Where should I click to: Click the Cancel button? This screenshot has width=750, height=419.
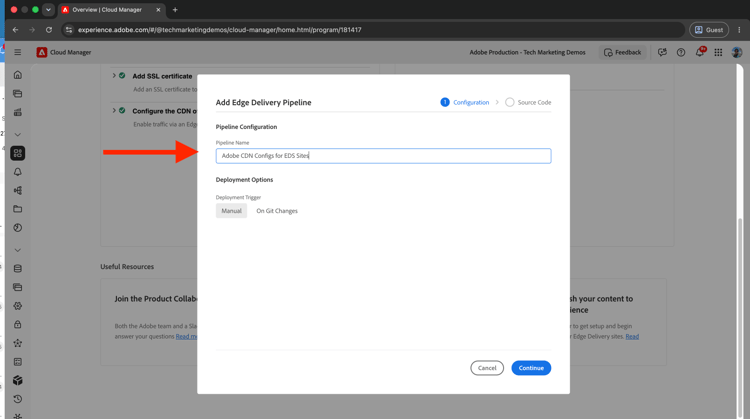[487, 368]
